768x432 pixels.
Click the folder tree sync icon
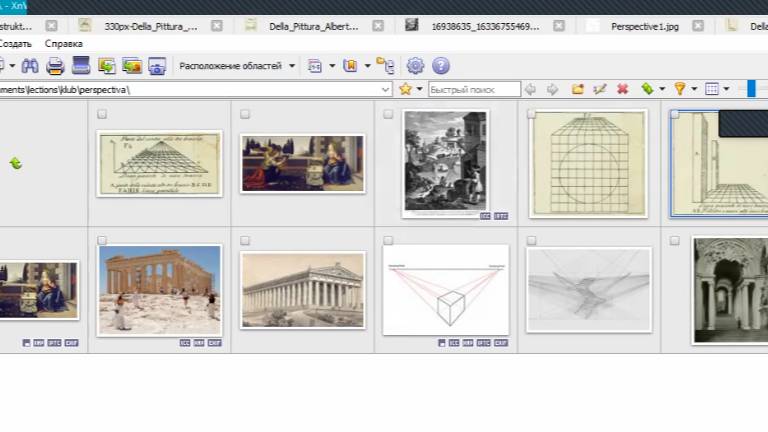point(385,66)
